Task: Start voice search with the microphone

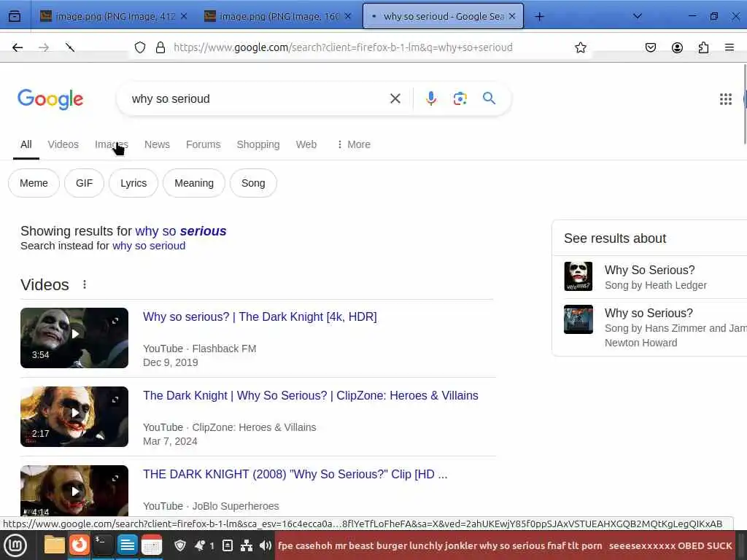Action: pyautogui.click(x=430, y=98)
